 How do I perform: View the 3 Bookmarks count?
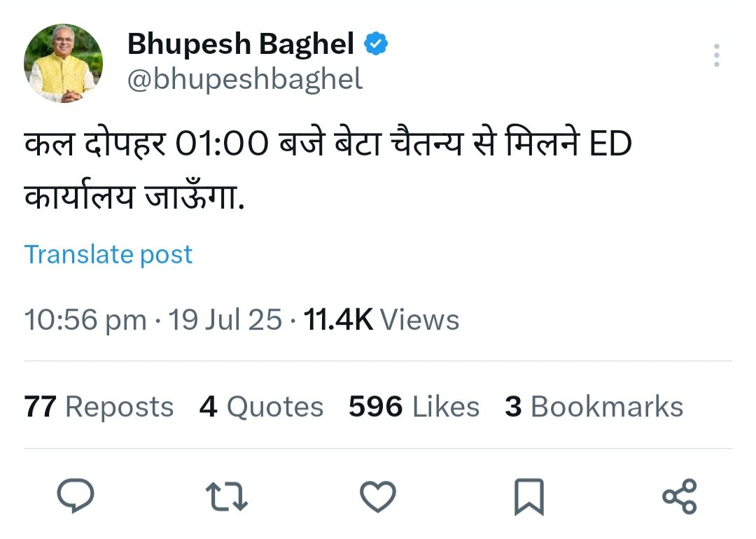(594, 407)
